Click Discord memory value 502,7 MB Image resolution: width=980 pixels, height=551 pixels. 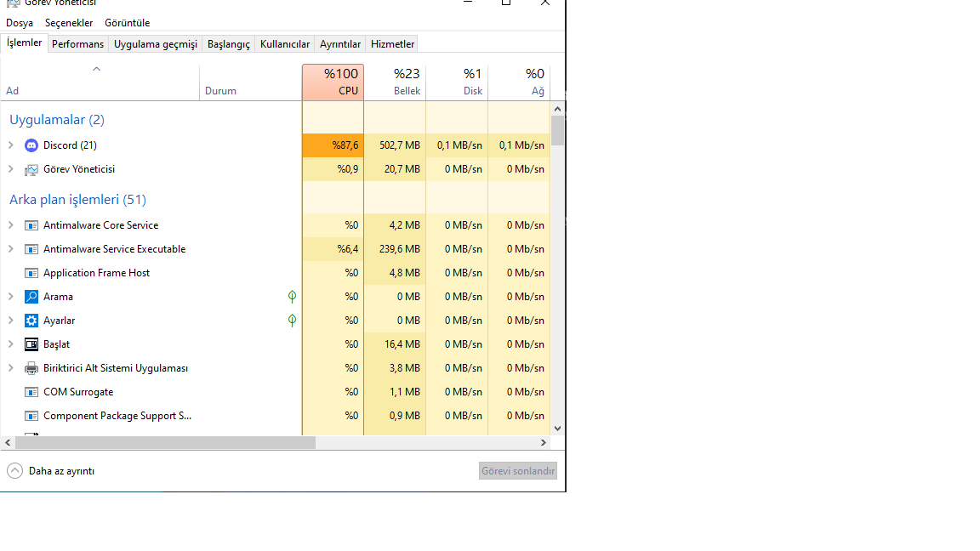click(399, 145)
